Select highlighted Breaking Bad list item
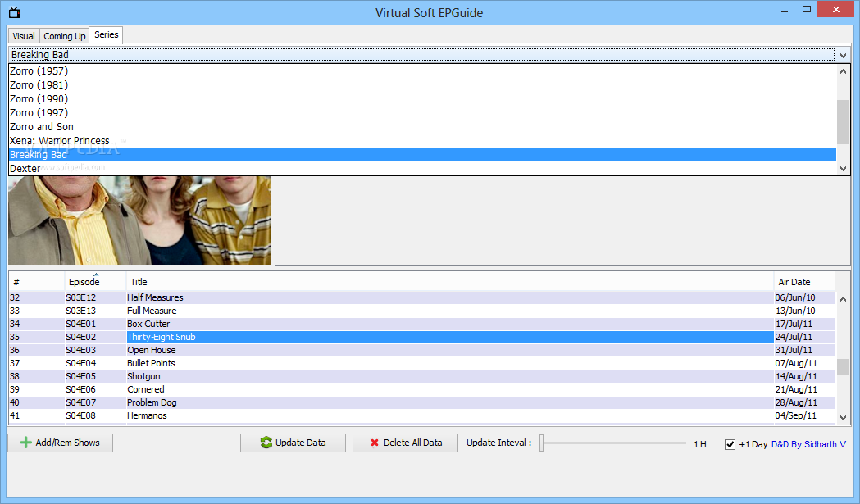The image size is (860, 504). (422, 155)
